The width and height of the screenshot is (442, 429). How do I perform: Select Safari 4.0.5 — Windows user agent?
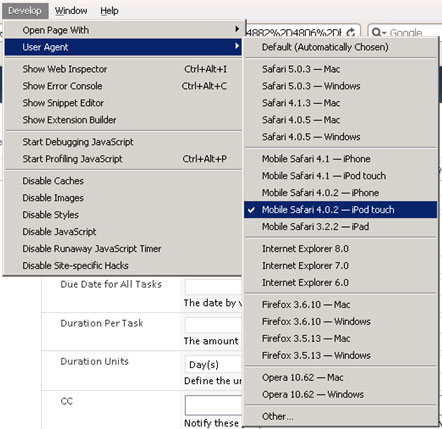tap(340, 137)
